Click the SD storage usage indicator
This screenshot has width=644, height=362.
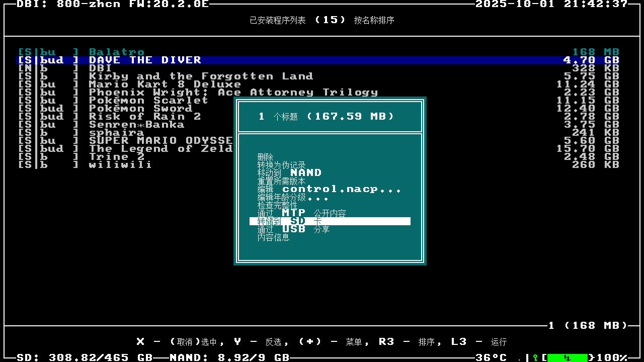pyautogui.click(x=85, y=357)
